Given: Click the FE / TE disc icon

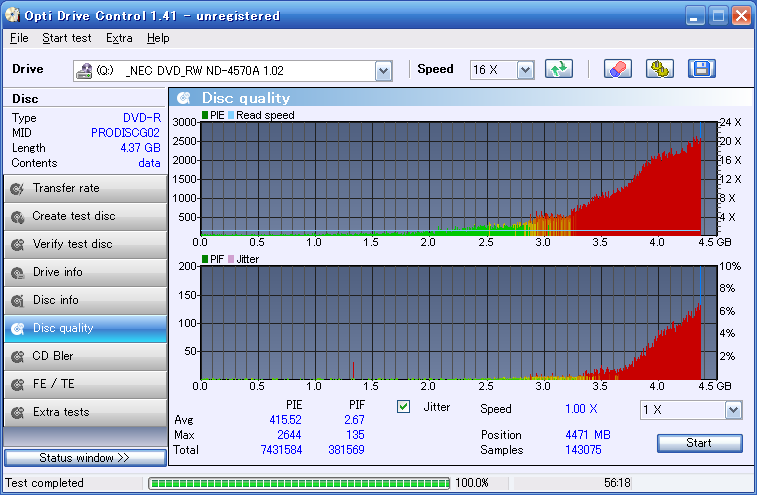Looking at the screenshot, I should (x=17, y=384).
